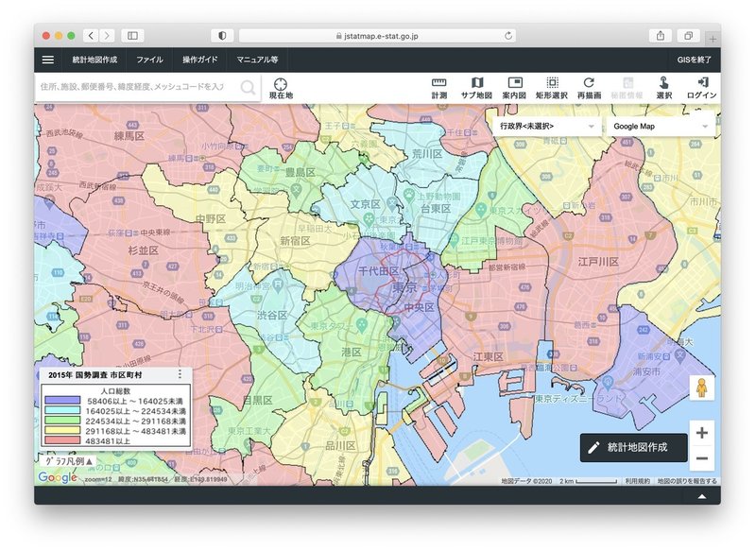Open the マニュアル等 menu
Viewport: 756px width, 551px height.
257,60
